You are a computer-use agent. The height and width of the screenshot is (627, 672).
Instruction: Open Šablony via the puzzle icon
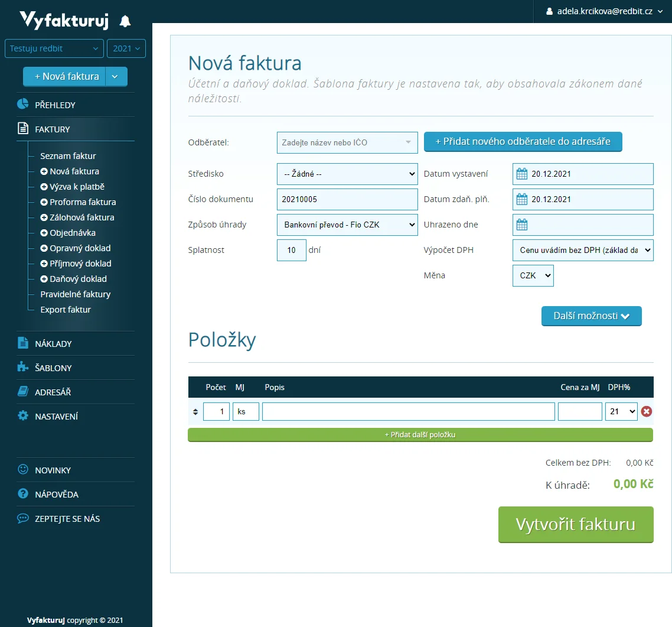(23, 368)
